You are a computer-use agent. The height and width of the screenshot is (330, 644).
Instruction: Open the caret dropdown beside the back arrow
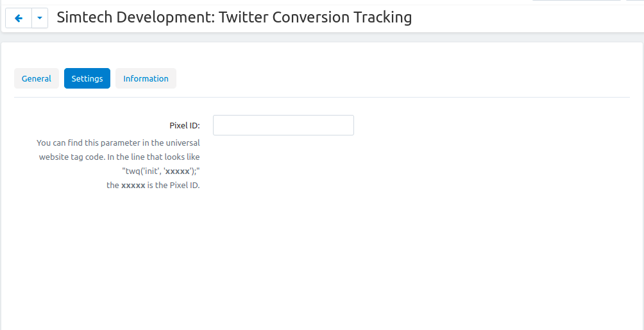point(40,18)
